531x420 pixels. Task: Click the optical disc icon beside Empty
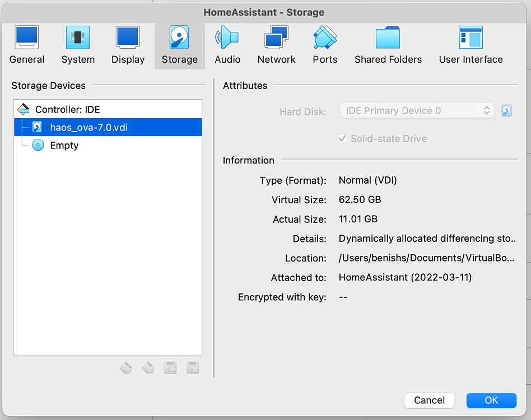point(38,145)
